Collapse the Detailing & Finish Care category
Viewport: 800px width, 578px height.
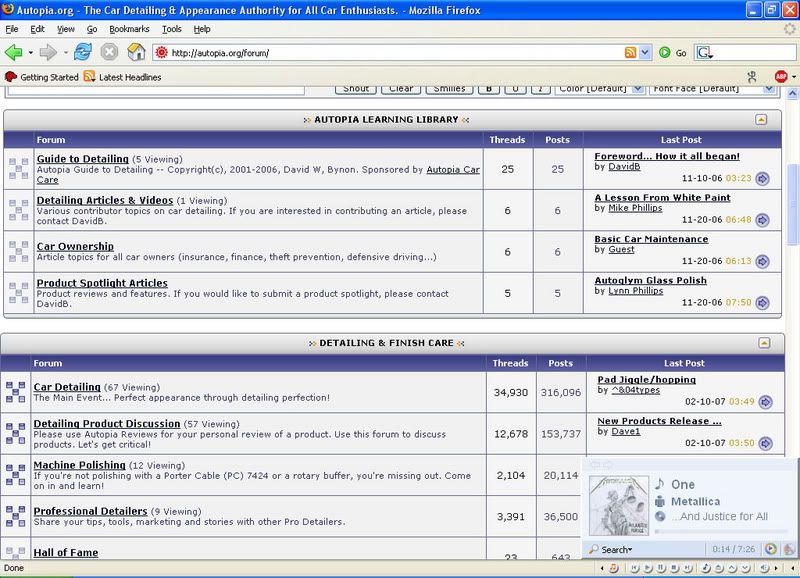[x=764, y=343]
